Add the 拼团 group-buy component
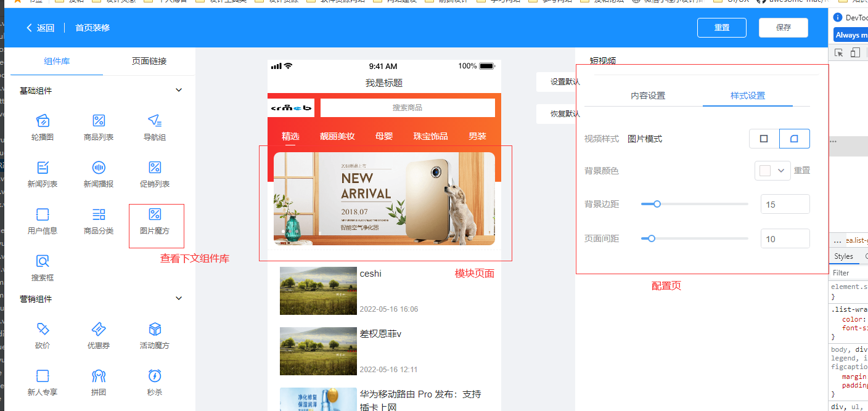This screenshot has height=411, width=868. [x=99, y=382]
